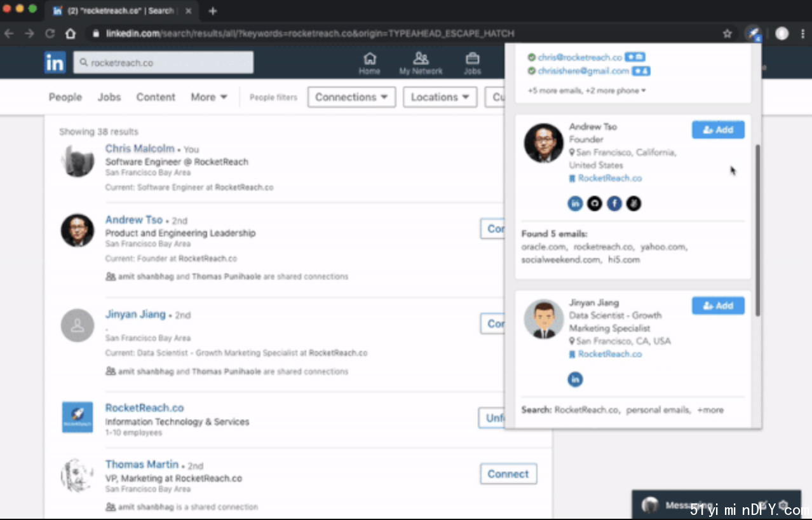Open the Chrome profile avatar menu
The height and width of the screenshot is (520, 812).
[782, 34]
